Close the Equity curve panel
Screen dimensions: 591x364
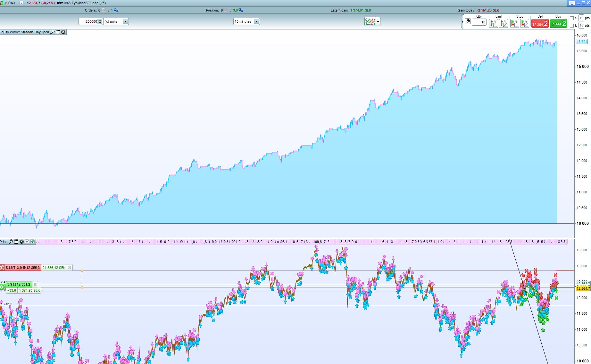63,32
